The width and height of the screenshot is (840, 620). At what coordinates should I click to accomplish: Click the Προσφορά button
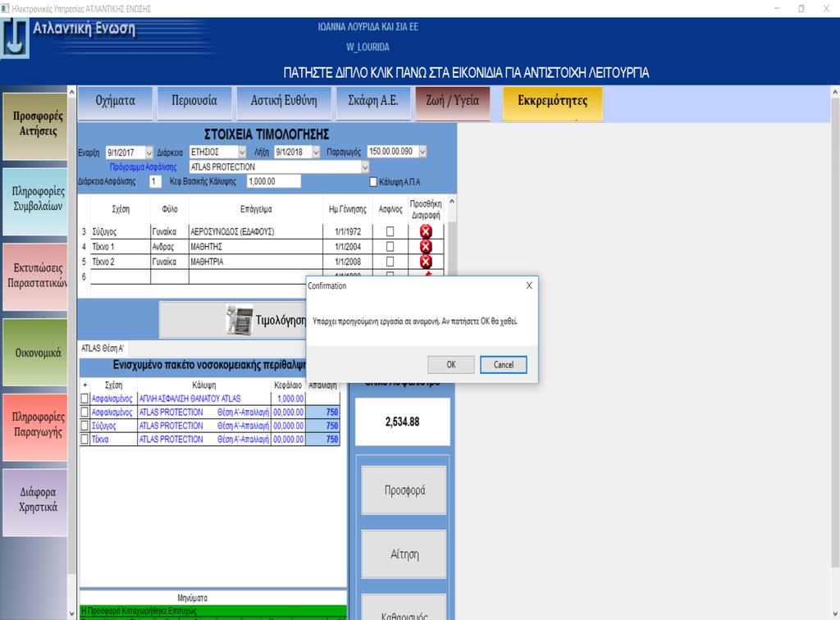404,490
